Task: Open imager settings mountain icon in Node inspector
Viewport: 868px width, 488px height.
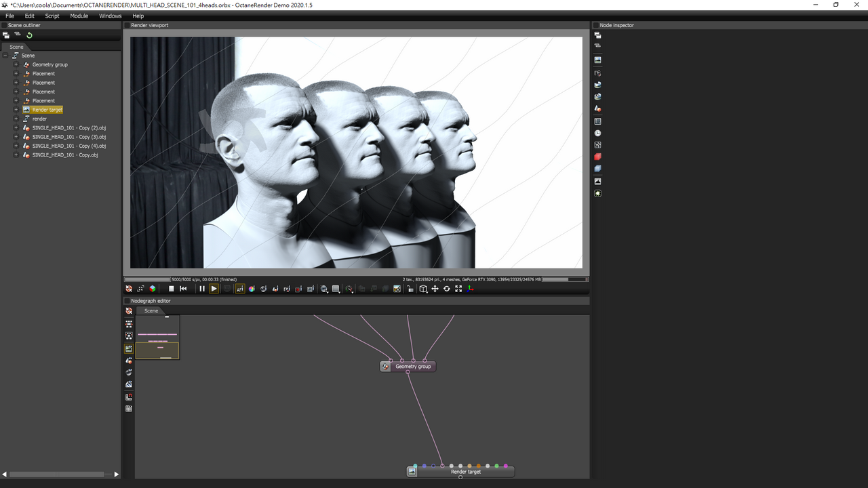Action: point(597,181)
